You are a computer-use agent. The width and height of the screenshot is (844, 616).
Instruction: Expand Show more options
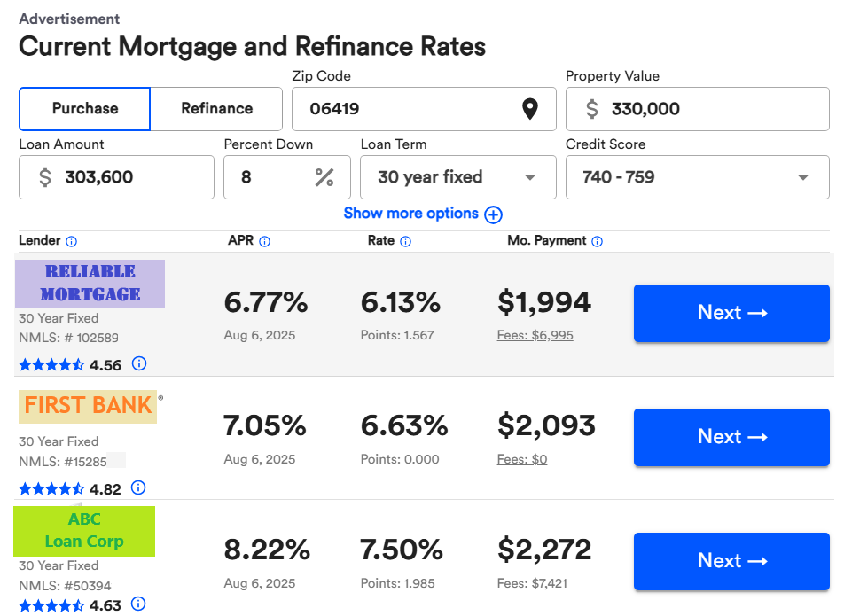[423, 214]
